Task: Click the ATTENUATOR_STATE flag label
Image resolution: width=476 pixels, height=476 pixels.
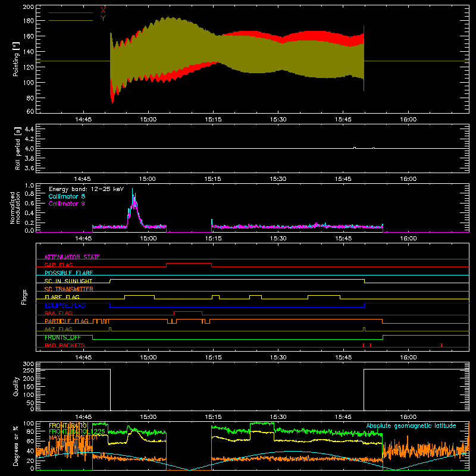Action: click(72, 257)
